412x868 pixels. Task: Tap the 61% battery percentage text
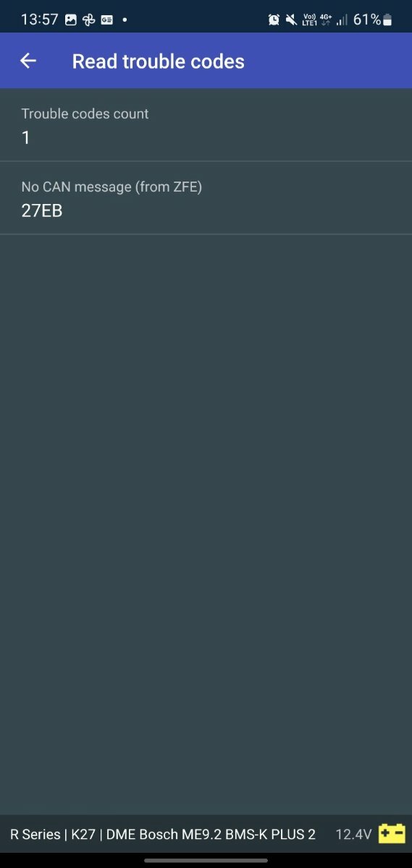(x=367, y=20)
